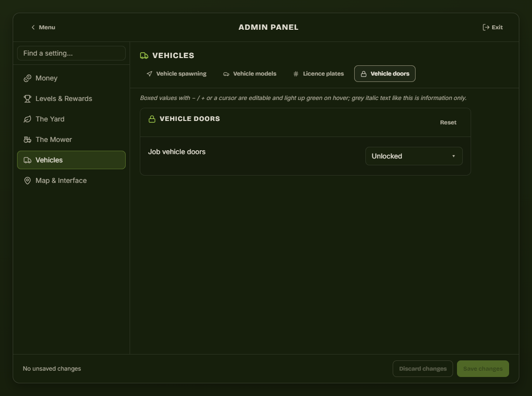Click the Save changes button
This screenshot has width=532, height=396.
click(x=483, y=369)
